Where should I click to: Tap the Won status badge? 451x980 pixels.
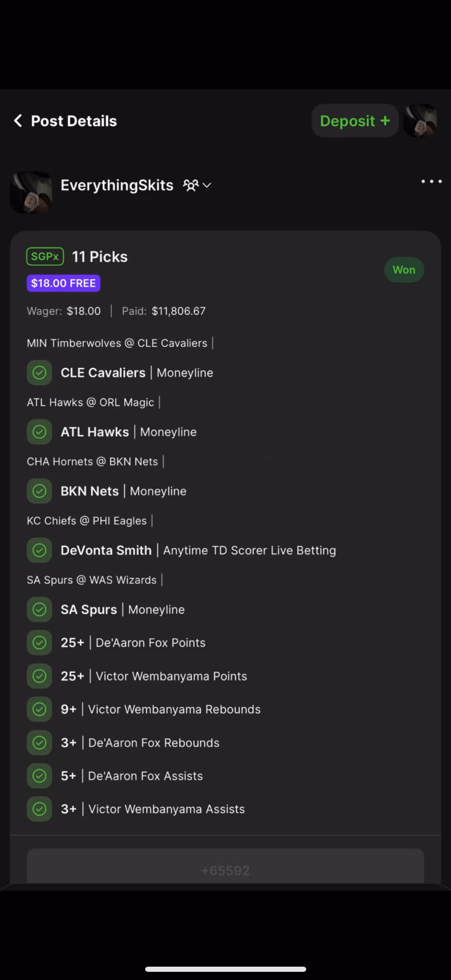point(404,270)
